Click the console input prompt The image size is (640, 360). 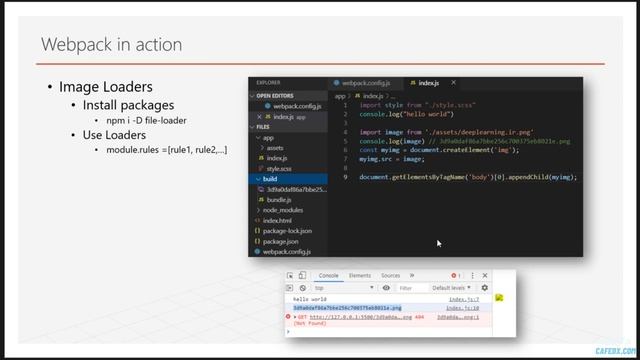coord(388,332)
